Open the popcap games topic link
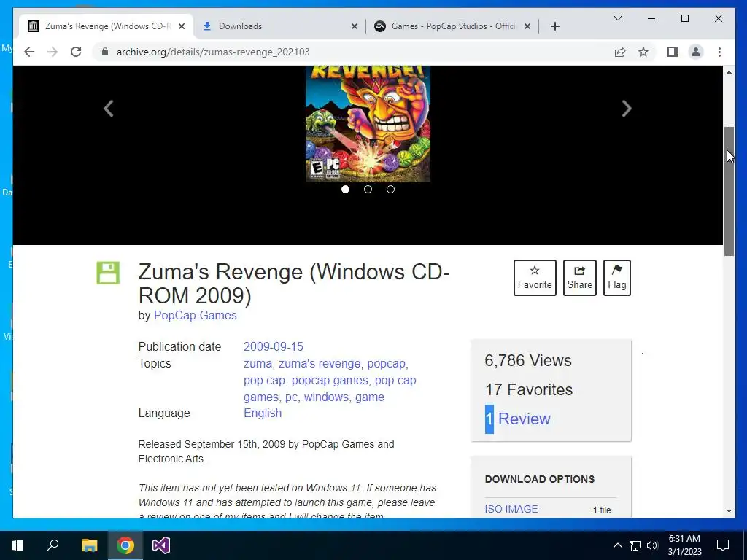Viewport: 747px width, 560px height. [330, 381]
